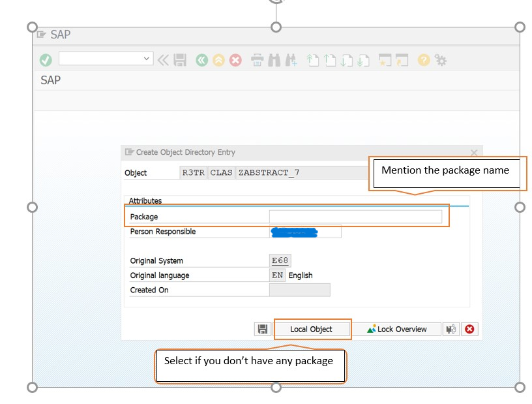This screenshot has height=404, width=532.
Task: Click the red Cancel button in dialog
Action: (x=469, y=330)
